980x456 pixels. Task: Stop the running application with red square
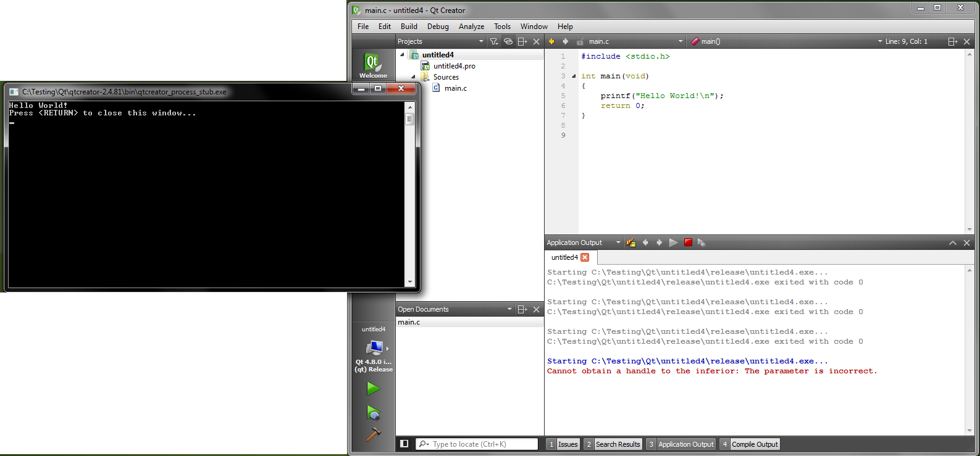(x=688, y=243)
